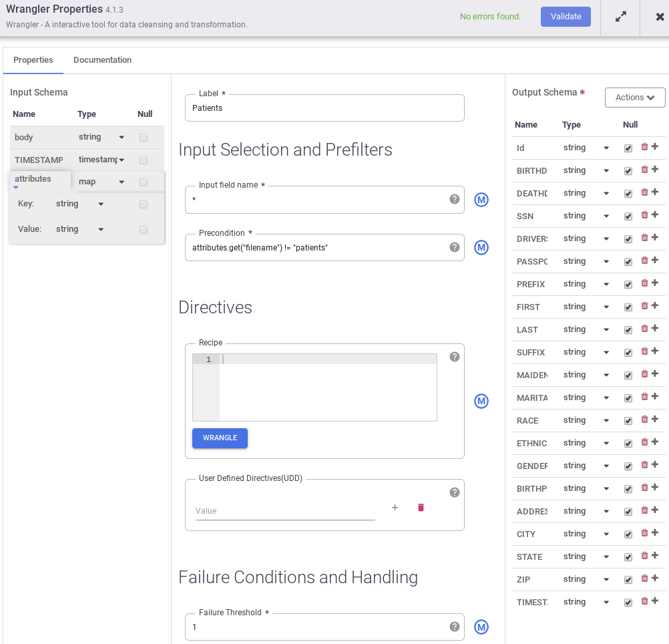Viewport: 669px width, 644px height.
Task: Open the Actions dropdown in Output Schema
Action: click(635, 98)
